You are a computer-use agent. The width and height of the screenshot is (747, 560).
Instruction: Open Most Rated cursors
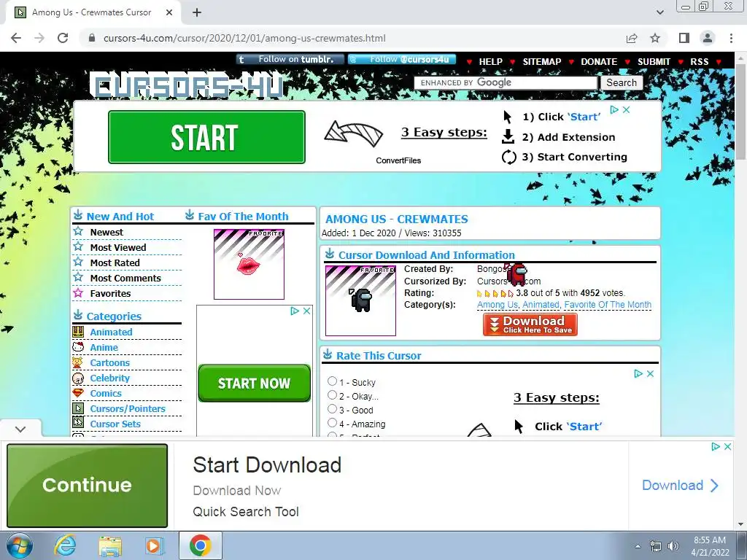point(115,262)
